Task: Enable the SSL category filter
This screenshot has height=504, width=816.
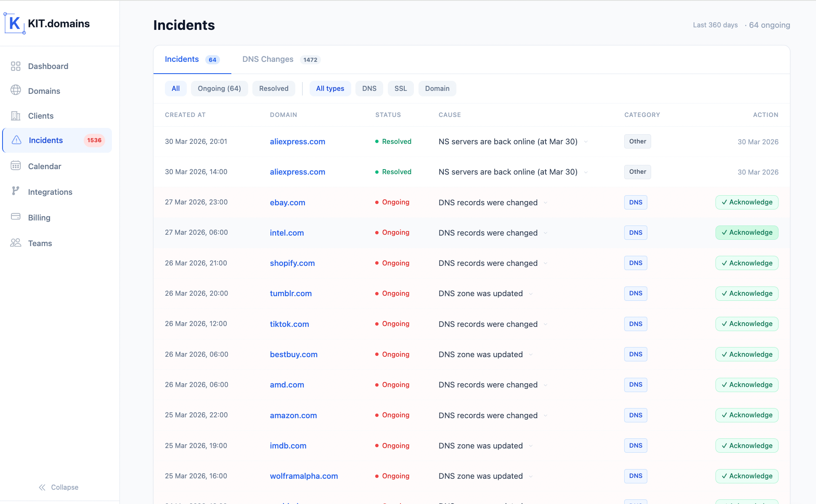Action: (400, 88)
